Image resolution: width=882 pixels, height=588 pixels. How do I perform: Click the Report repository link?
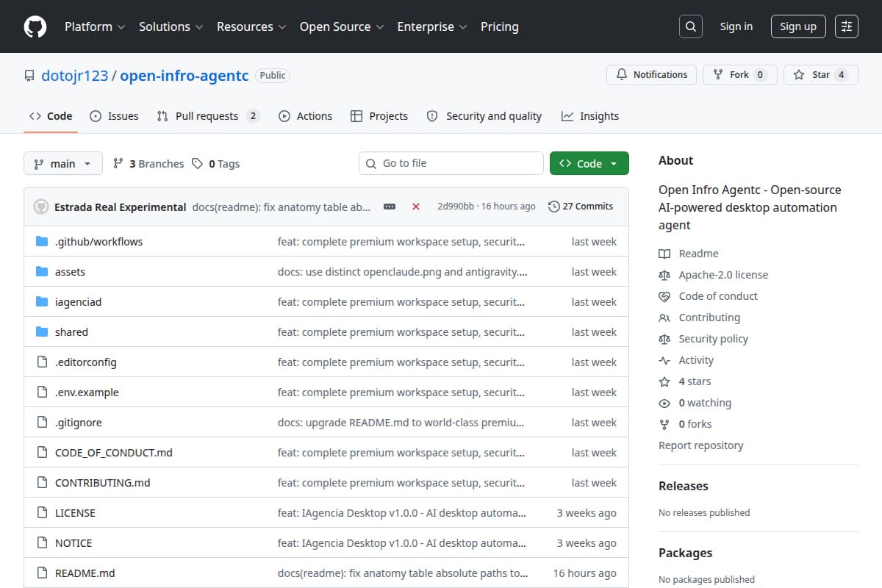click(x=700, y=445)
